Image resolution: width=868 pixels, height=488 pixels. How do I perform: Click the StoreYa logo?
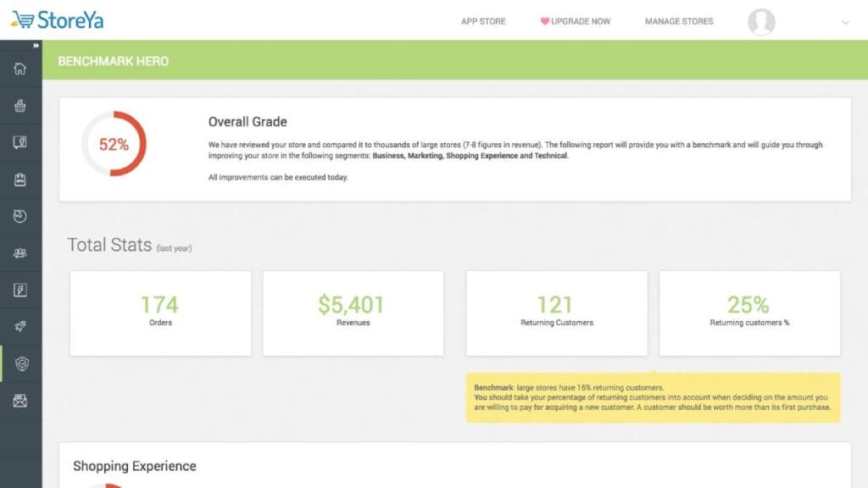58,20
